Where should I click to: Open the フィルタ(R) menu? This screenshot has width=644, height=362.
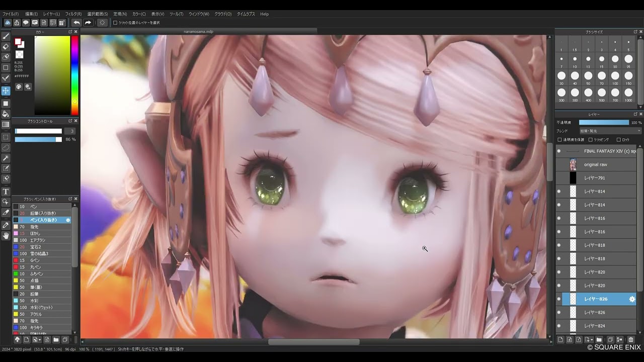pos(73,14)
